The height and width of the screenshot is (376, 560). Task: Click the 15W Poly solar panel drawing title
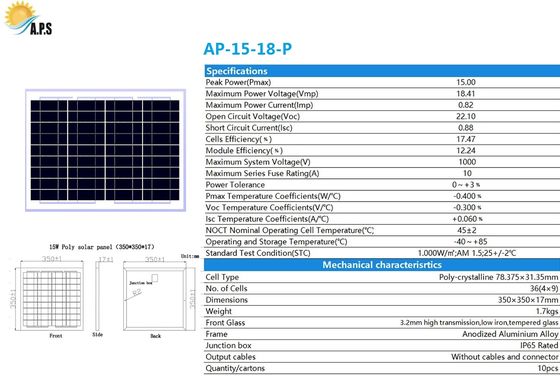tap(102, 247)
